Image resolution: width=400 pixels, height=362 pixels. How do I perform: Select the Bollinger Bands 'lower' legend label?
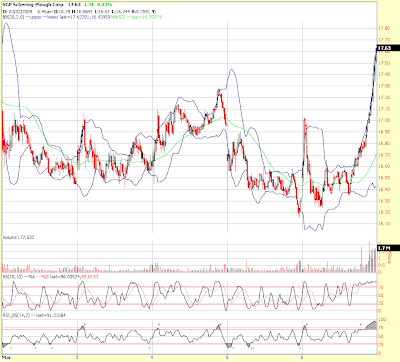[x=53, y=17]
